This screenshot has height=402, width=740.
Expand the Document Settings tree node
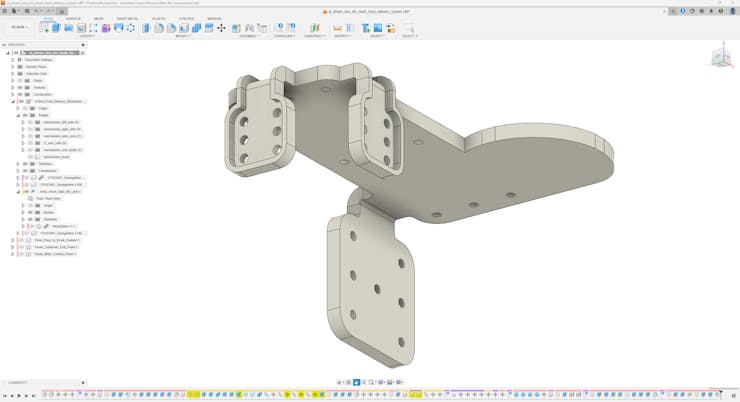[x=13, y=60]
